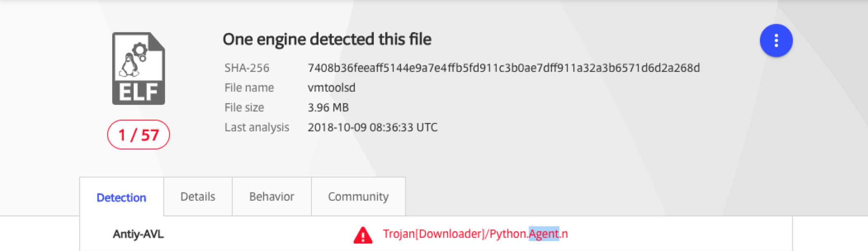Select the Behavior tab
This screenshot has width=868, height=251.
click(271, 197)
